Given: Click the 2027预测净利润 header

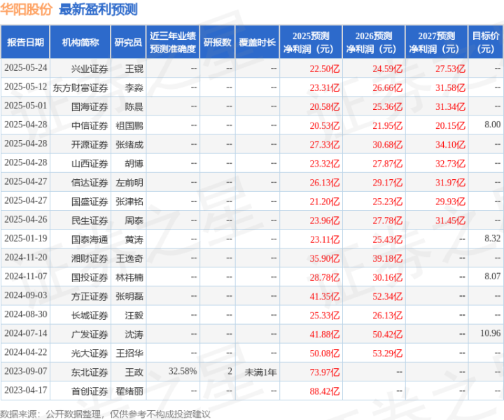Looking at the screenshot, I should tap(437, 43).
